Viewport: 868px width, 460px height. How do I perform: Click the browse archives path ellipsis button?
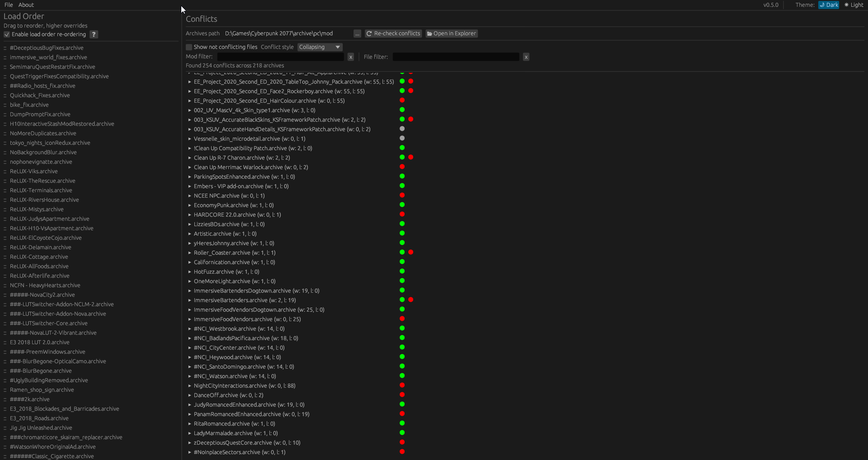tap(357, 33)
